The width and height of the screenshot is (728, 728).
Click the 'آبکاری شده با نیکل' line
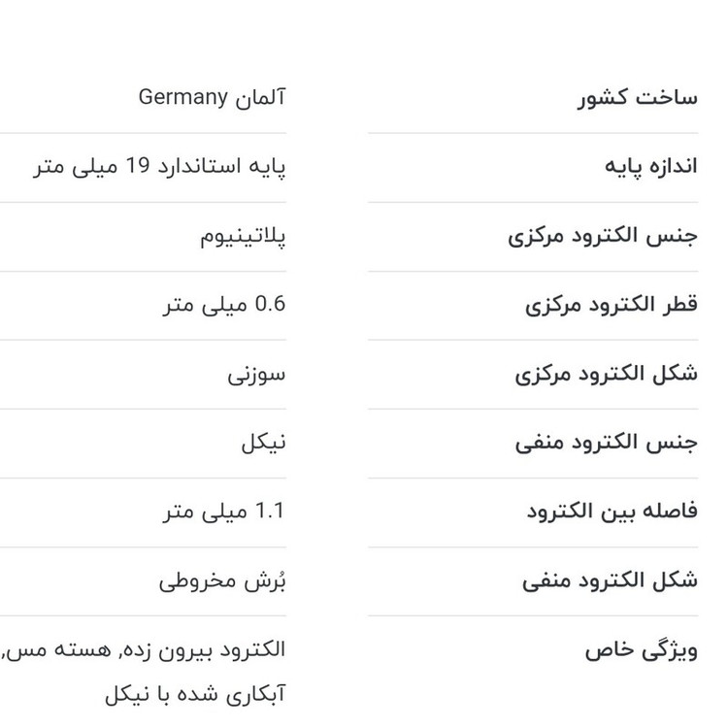[x=195, y=695]
